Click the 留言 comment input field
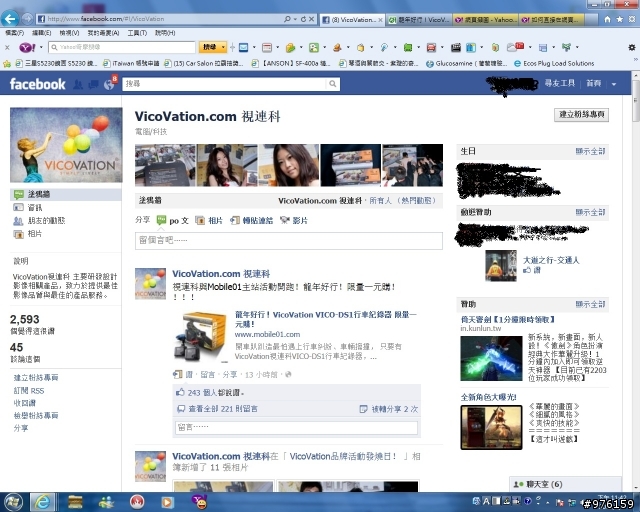 point(296,427)
